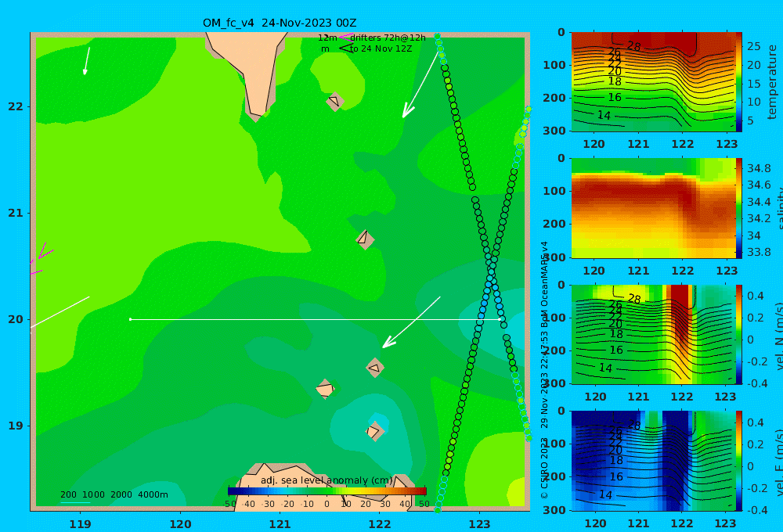Click the plot title OM_fc_v4 24-Nov-2023 00Z
The height and width of the screenshot is (532, 783).
[x=280, y=23]
